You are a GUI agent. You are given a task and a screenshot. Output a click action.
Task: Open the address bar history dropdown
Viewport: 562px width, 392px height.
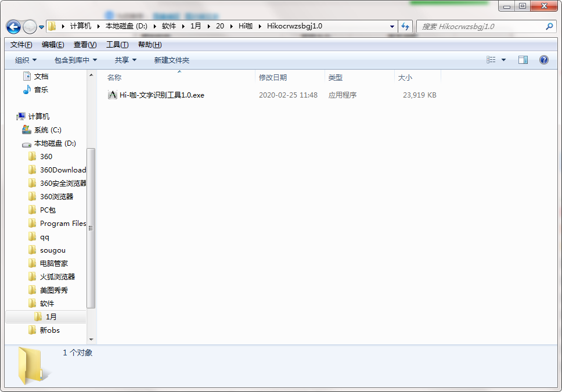[392, 26]
